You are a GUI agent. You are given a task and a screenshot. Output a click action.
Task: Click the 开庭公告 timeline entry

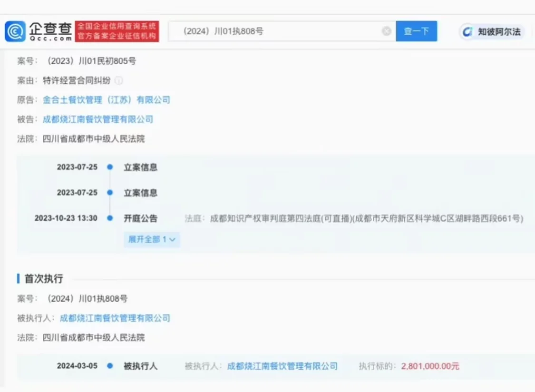click(x=141, y=218)
